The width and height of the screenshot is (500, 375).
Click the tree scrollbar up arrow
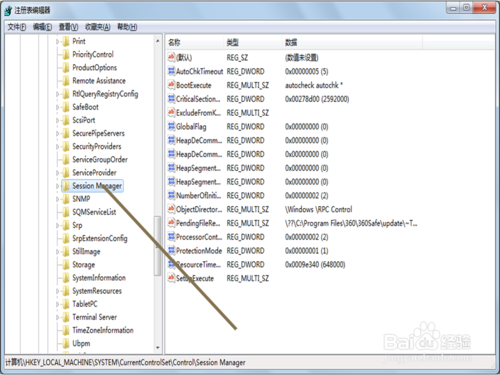(158, 41)
